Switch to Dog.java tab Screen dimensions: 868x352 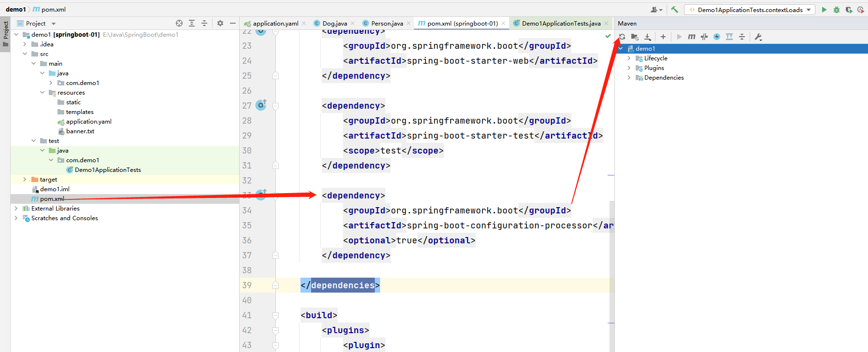[x=335, y=23]
